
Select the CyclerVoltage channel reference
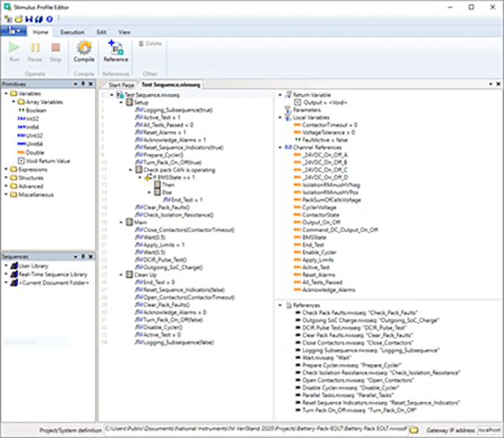point(315,207)
